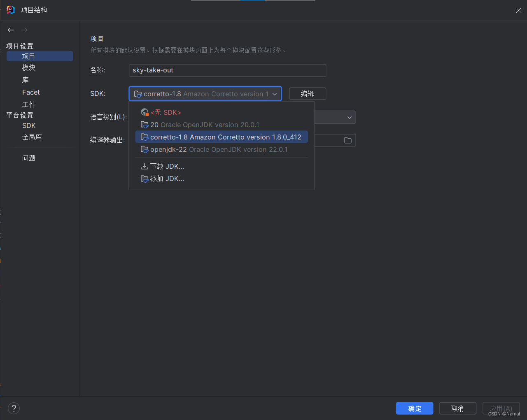Select <无 SDK> option
The width and height of the screenshot is (527, 420).
(222, 112)
